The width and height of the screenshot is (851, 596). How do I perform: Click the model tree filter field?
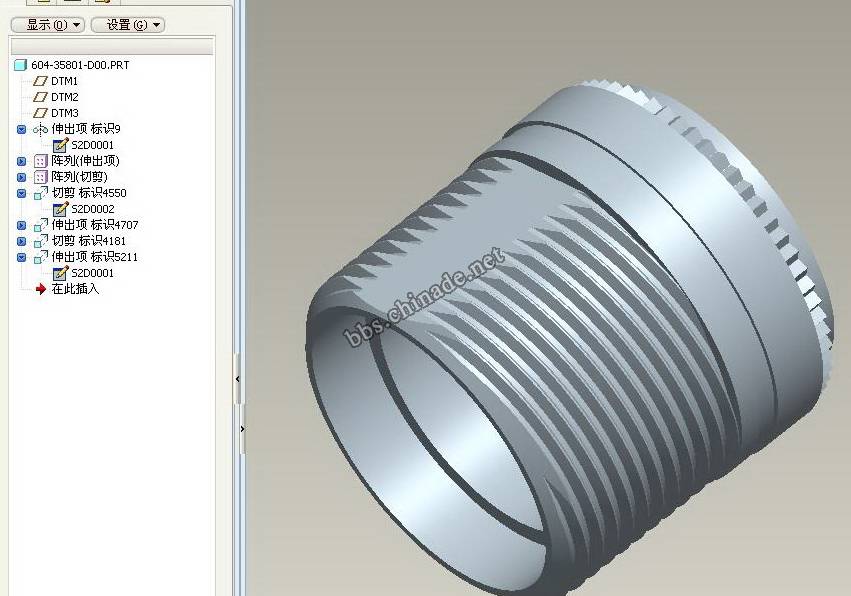click(x=112, y=46)
